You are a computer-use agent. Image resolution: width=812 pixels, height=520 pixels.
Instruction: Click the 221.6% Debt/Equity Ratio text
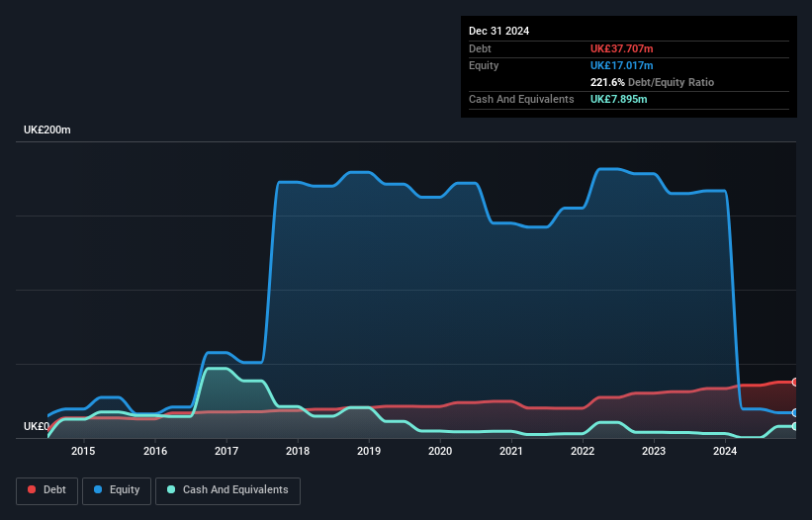[x=652, y=82]
